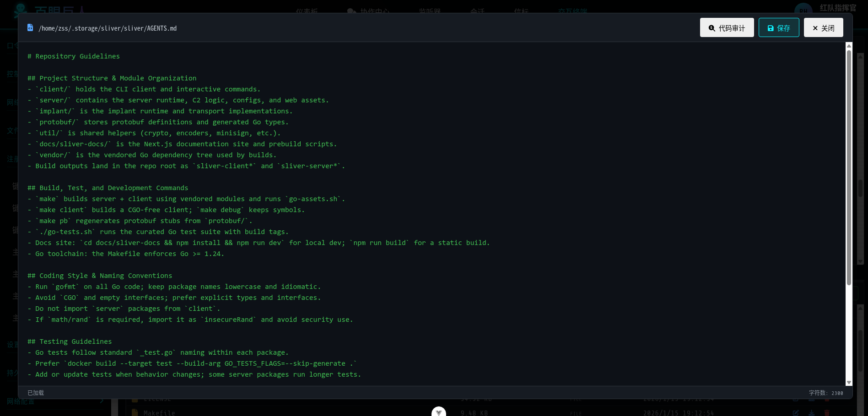Open the Vue devtools floating icon
Viewport: 868px width, 416px height.
438,412
